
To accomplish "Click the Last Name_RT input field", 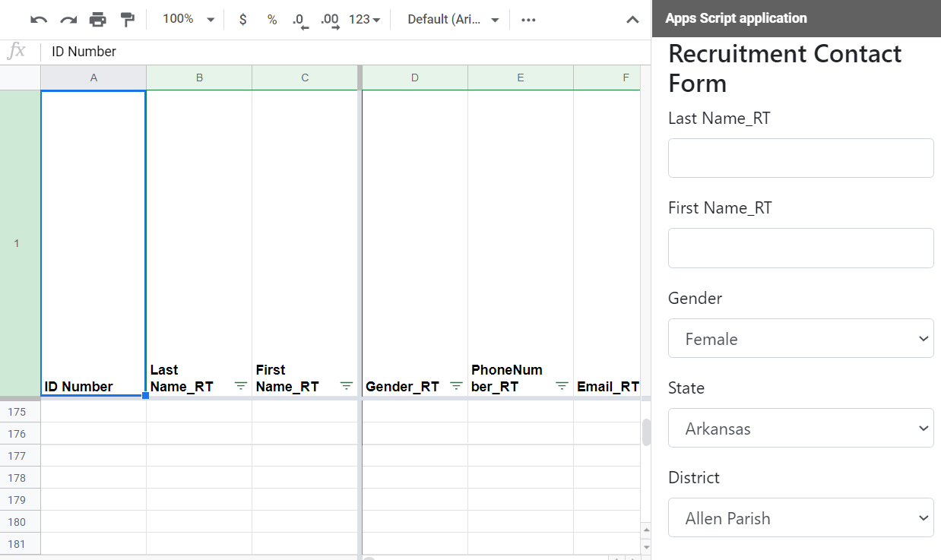I will [800, 158].
